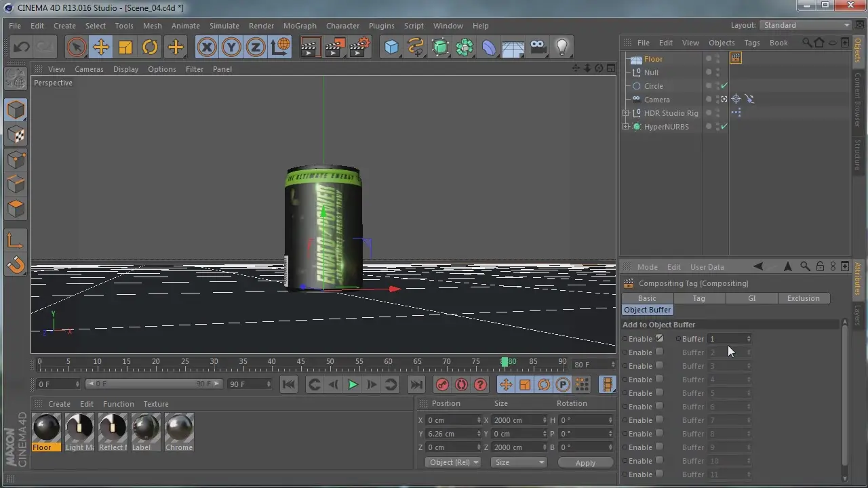Click the Record Active Objects button
This screenshot has width=868, height=488.
[x=442, y=384]
